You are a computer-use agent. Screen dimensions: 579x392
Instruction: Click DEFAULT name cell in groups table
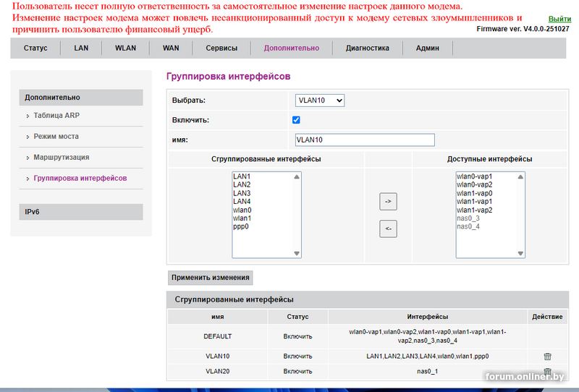click(218, 336)
